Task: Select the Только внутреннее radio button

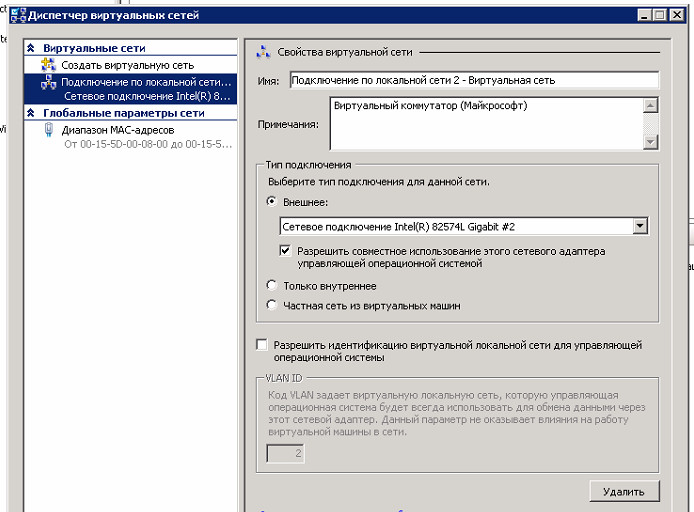Action: (x=272, y=286)
